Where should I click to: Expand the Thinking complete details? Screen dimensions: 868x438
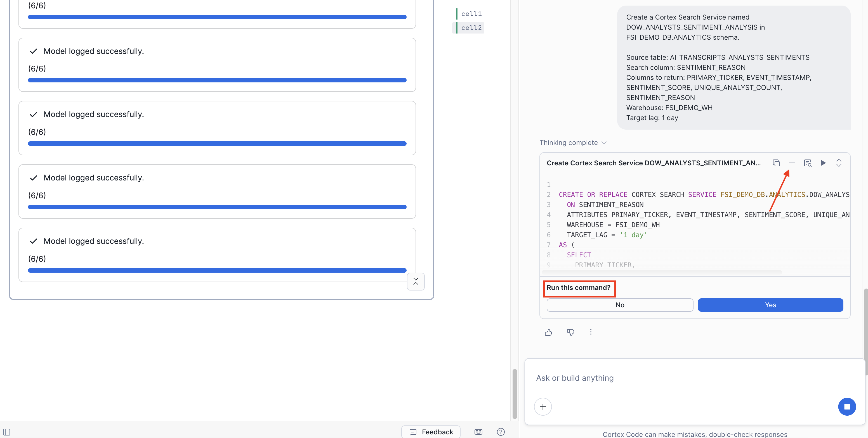[x=573, y=143]
